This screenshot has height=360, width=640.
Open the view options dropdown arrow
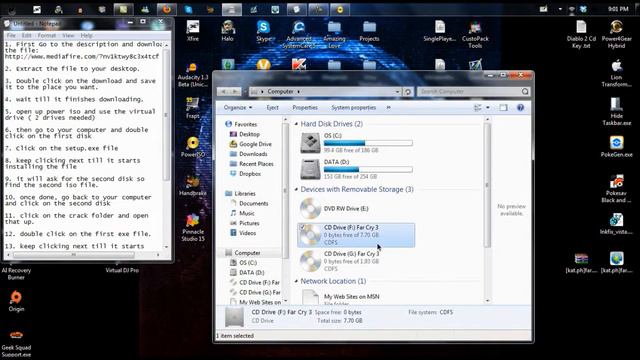pos(488,107)
